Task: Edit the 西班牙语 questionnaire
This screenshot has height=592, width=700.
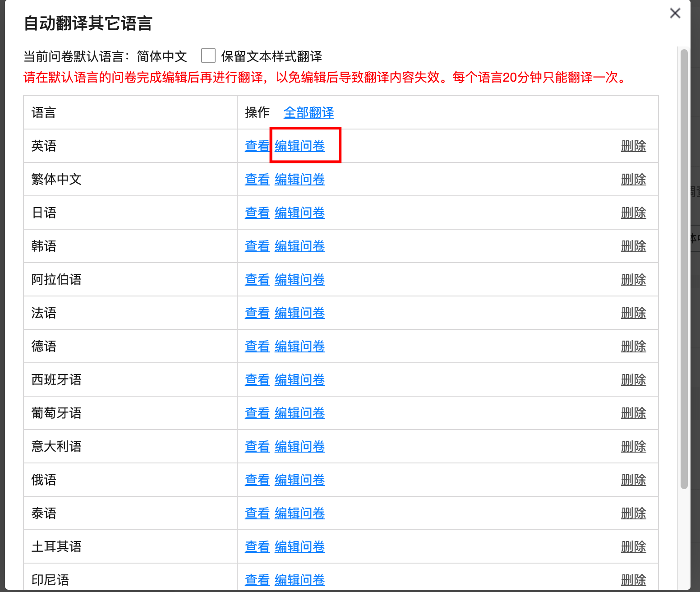Action: tap(300, 379)
